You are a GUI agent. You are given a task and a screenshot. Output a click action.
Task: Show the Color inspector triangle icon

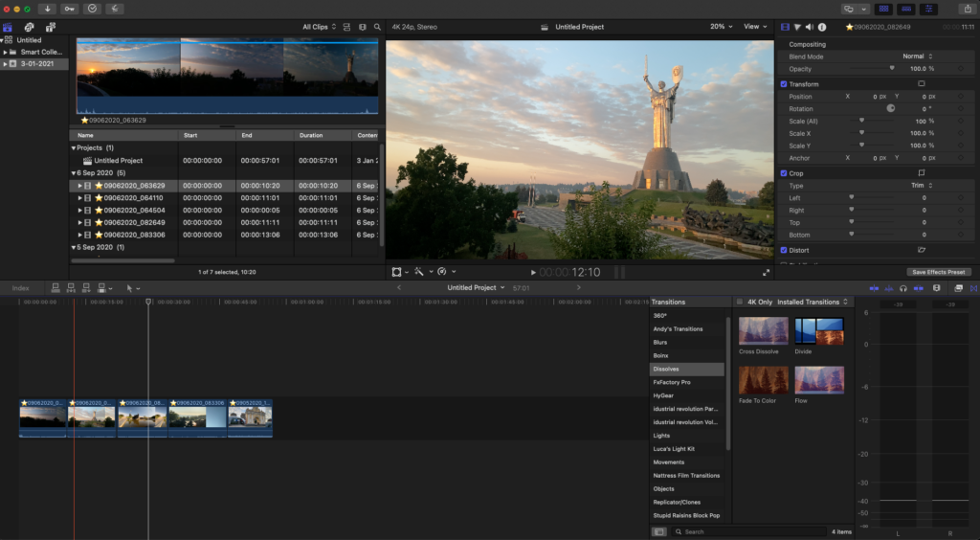pyautogui.click(x=797, y=27)
